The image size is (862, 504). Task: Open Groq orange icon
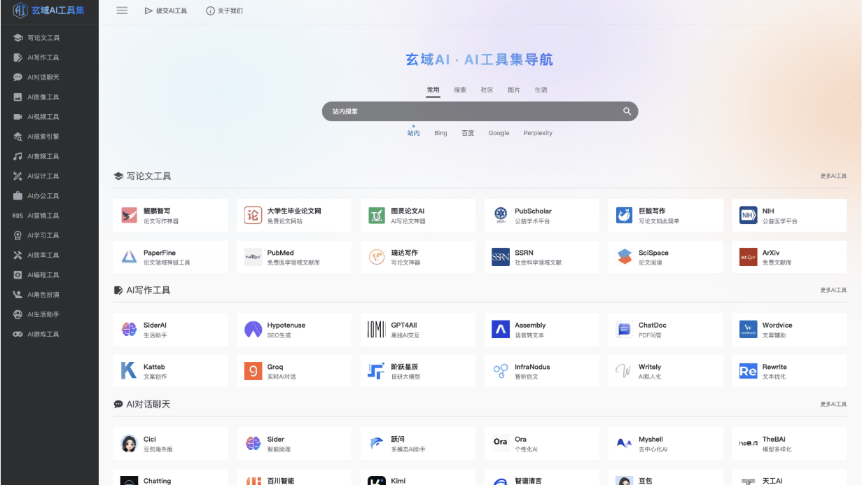253,371
